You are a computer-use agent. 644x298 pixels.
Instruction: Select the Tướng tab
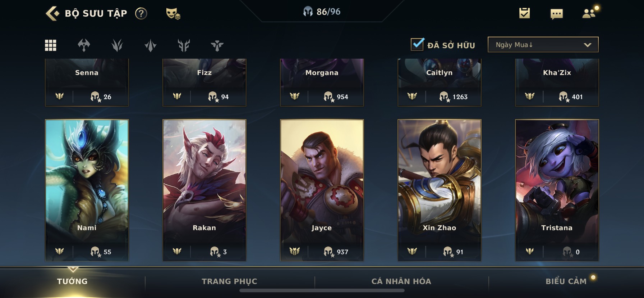[72, 281]
